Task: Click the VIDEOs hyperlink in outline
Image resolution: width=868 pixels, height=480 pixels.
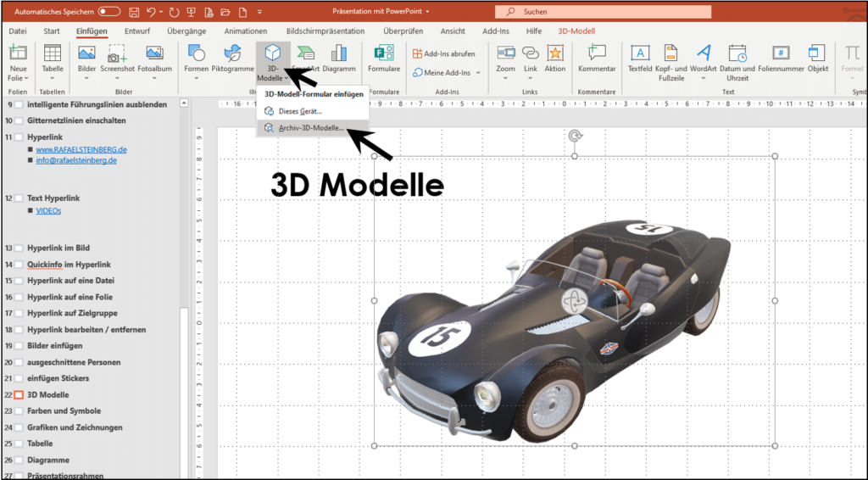Action: point(48,211)
